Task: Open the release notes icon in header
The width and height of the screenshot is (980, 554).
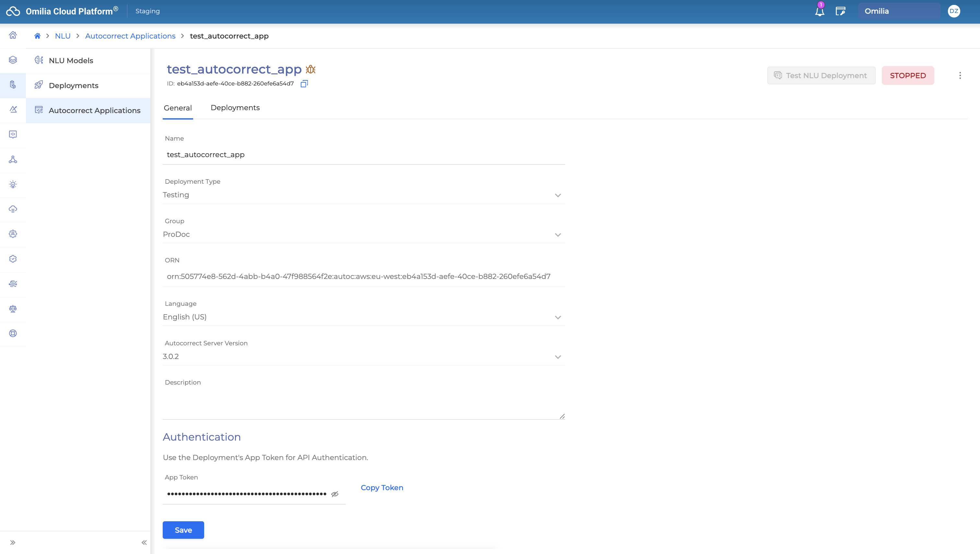Action: (x=840, y=11)
